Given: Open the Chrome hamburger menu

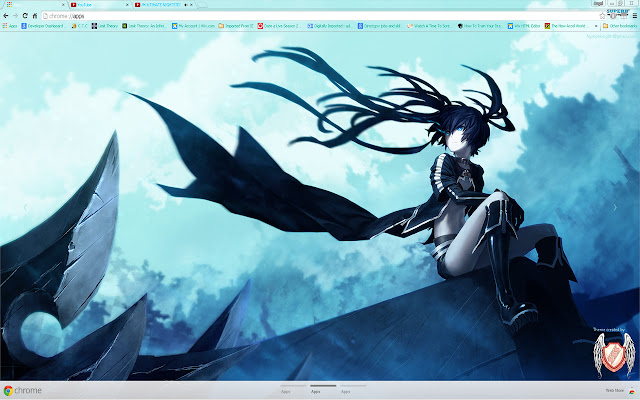Looking at the screenshot, I should (x=635, y=16).
